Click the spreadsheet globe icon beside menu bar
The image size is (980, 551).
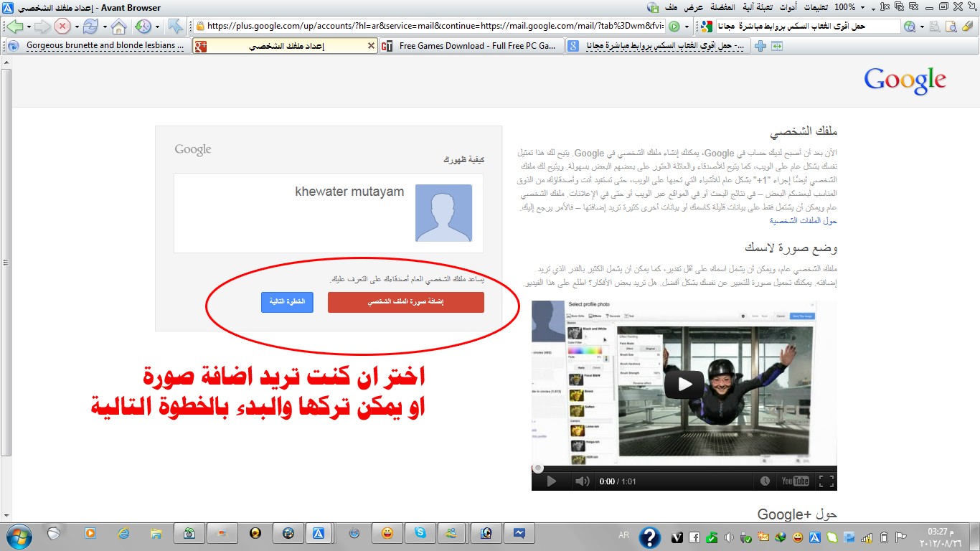point(652,7)
